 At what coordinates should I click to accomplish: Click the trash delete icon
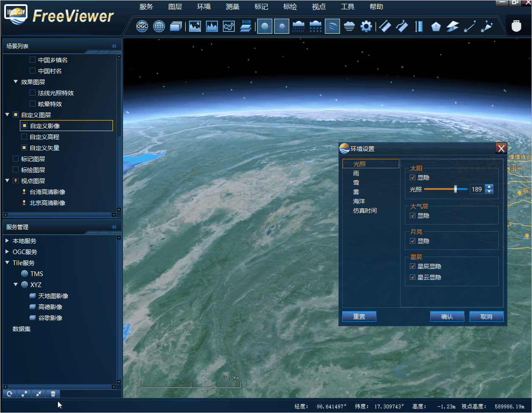click(53, 394)
